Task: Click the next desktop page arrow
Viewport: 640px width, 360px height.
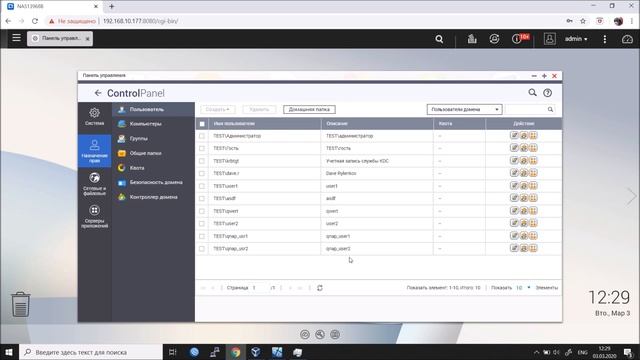Action: [x=631, y=196]
